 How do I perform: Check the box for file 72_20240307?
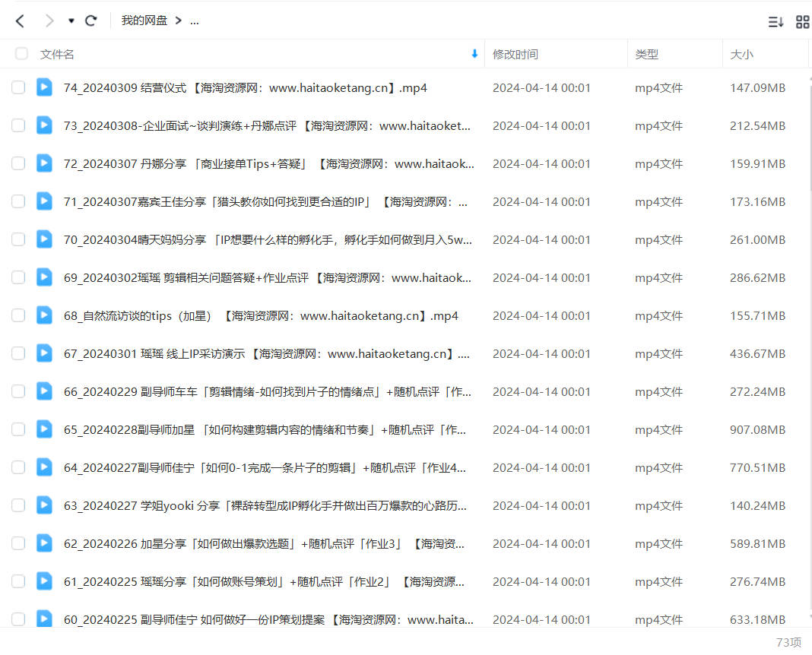(x=18, y=163)
